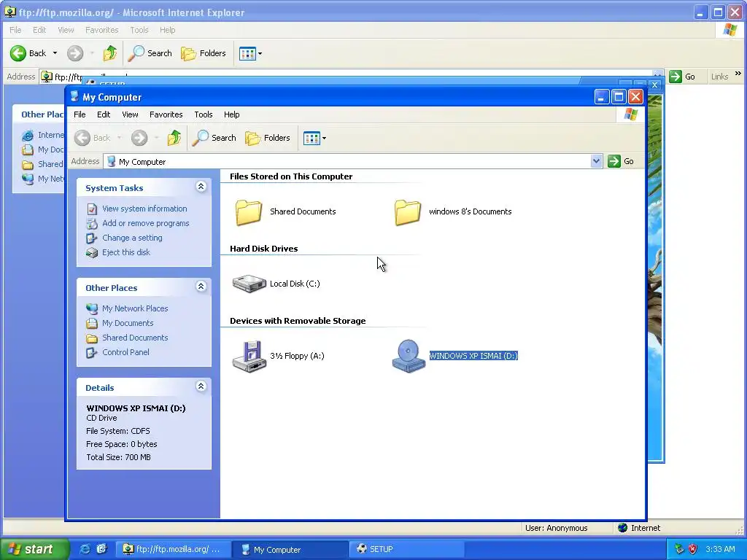Screen dimensions: 747x560
Task: Click the Start button
Action: 34,549
